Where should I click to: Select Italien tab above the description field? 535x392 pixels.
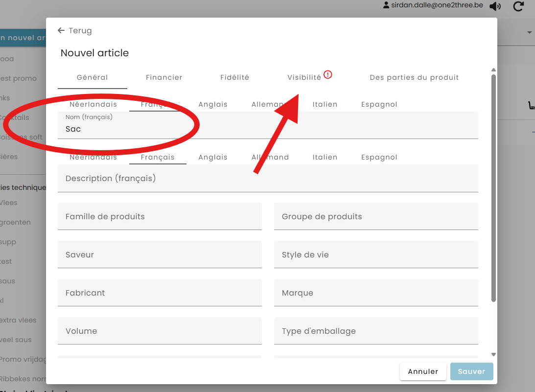click(x=325, y=157)
